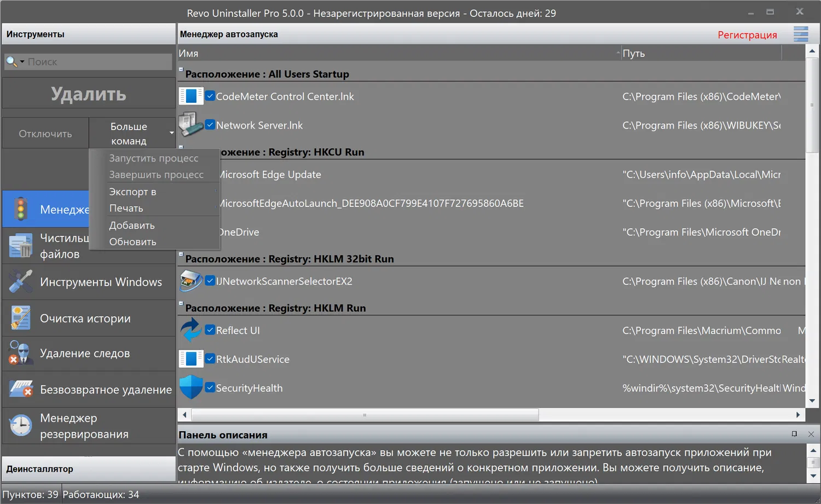Open the junk files cleaner icon
This screenshot has width=821, height=504.
pos(21,246)
